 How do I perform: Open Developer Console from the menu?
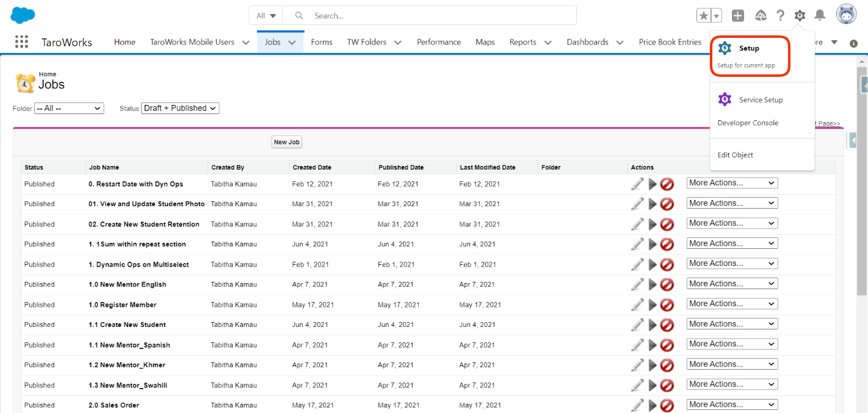point(748,123)
